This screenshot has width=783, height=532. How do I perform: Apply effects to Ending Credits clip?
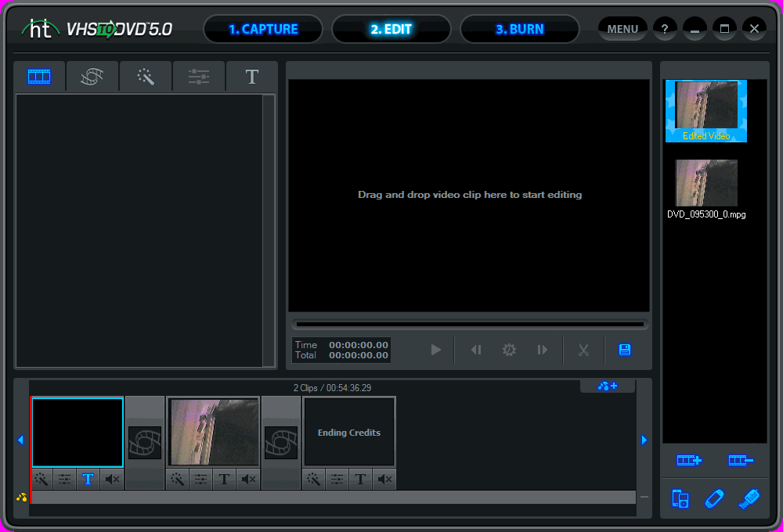click(x=314, y=480)
